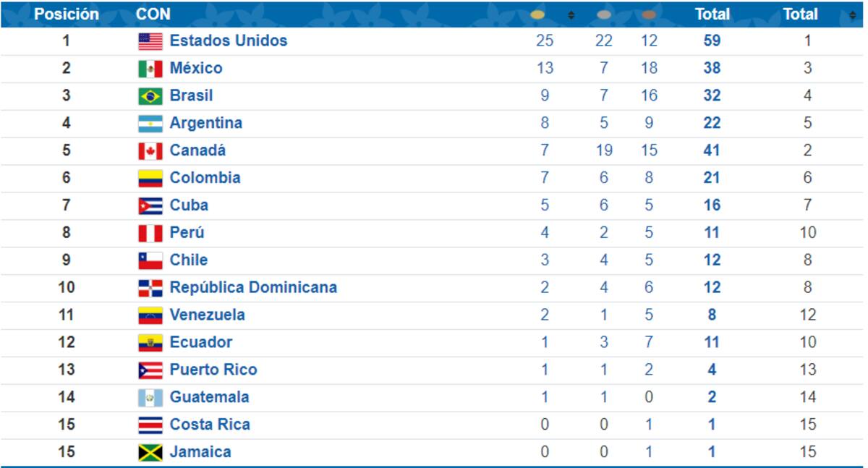The image size is (868, 468).
Task: Open the Estados Unidos country link
Action: point(229,41)
